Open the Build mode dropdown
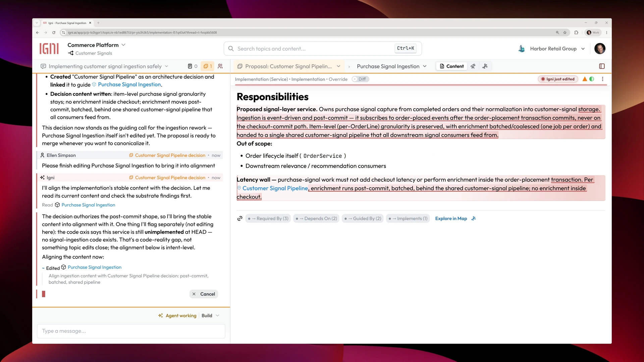 pyautogui.click(x=210, y=316)
